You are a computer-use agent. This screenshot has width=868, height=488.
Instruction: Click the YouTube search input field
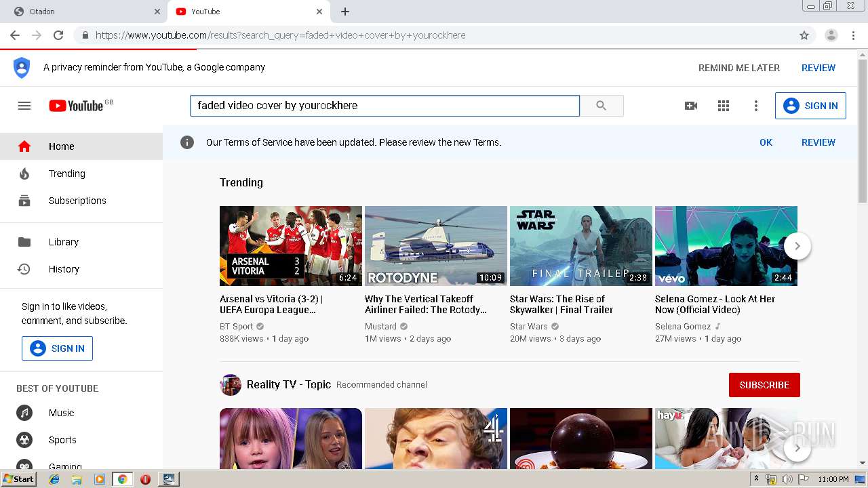[384, 106]
